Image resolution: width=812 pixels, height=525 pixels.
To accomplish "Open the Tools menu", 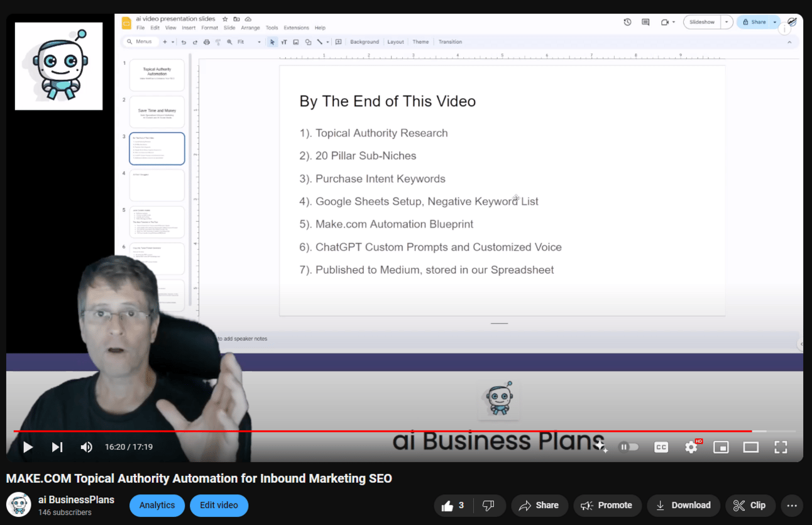I will (x=272, y=28).
